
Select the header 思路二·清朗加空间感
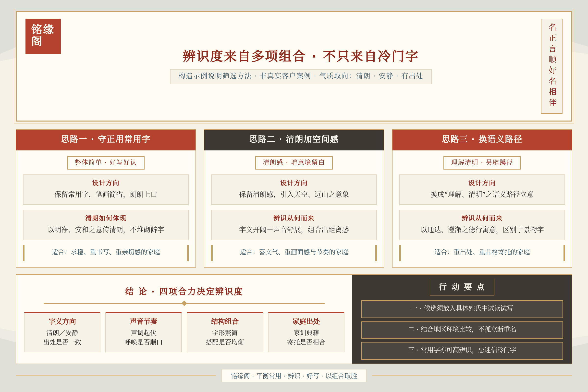point(294,140)
